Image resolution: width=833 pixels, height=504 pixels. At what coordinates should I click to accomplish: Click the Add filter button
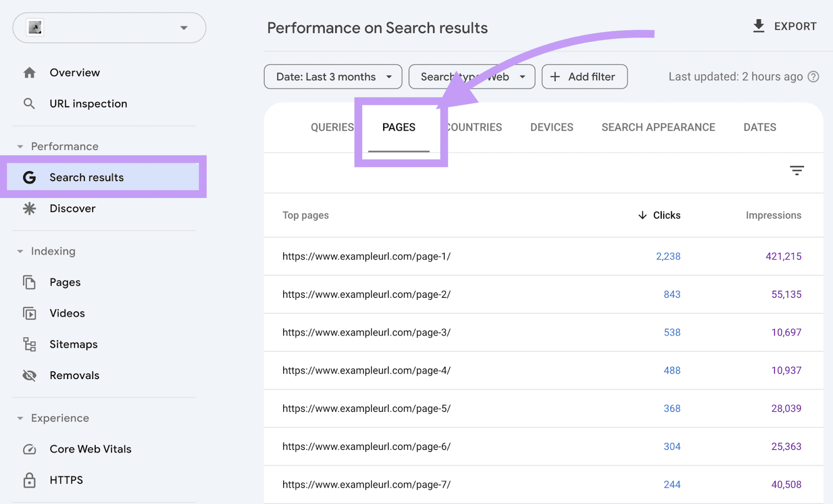tap(584, 77)
